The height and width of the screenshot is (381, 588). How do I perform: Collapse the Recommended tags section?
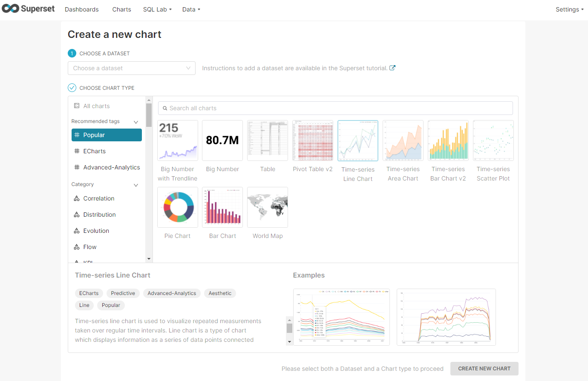click(136, 122)
